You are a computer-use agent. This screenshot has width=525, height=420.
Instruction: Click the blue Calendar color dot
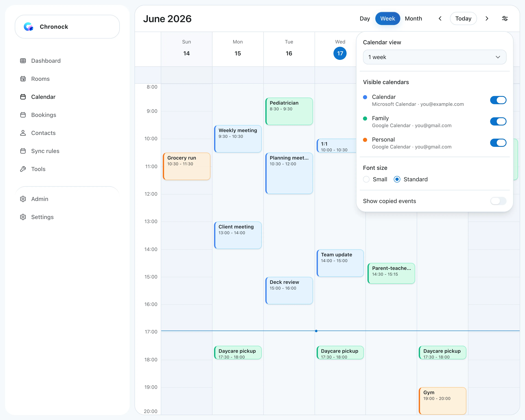(365, 97)
